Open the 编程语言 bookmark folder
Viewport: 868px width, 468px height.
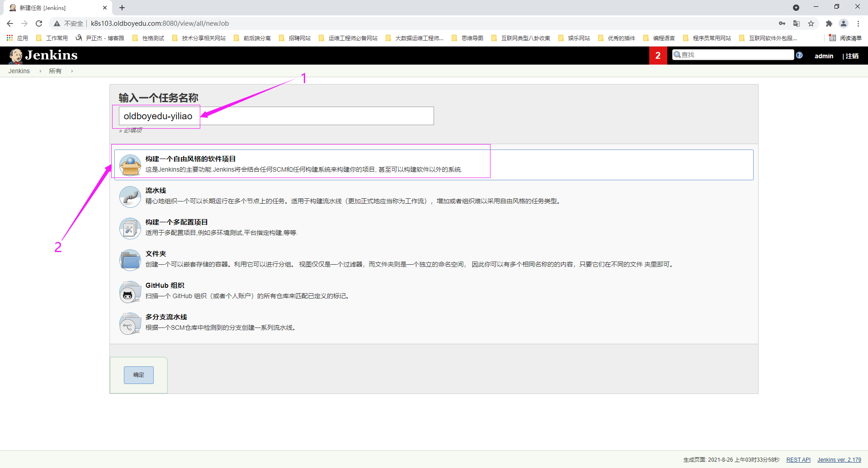point(659,38)
